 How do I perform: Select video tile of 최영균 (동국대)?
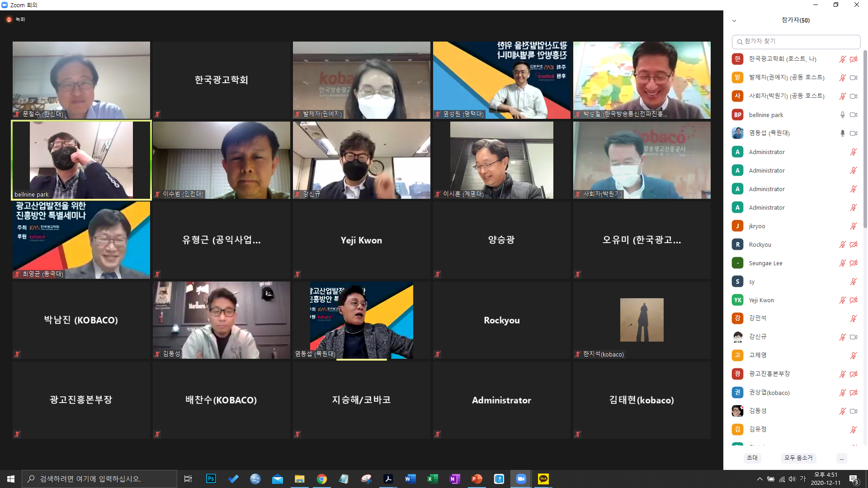point(81,240)
